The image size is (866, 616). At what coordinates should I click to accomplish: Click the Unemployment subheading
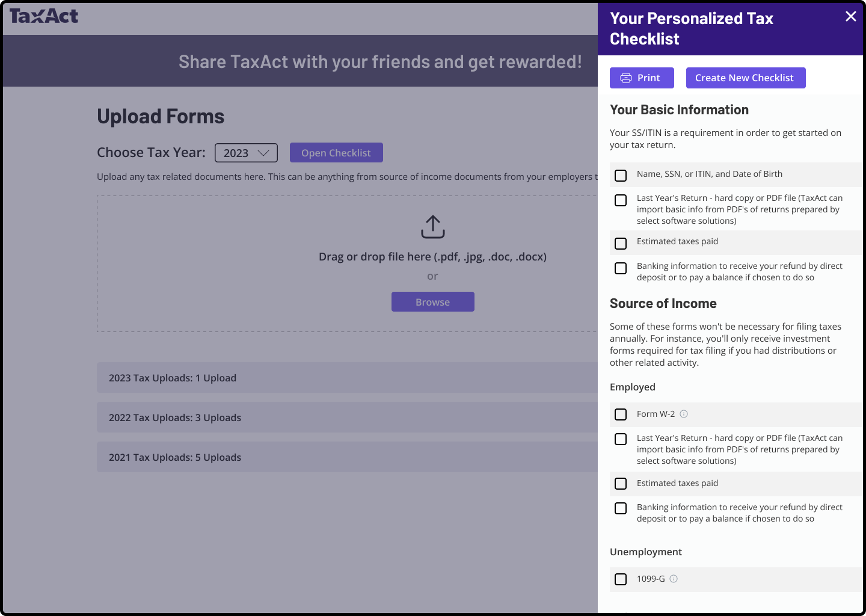pyautogui.click(x=646, y=552)
